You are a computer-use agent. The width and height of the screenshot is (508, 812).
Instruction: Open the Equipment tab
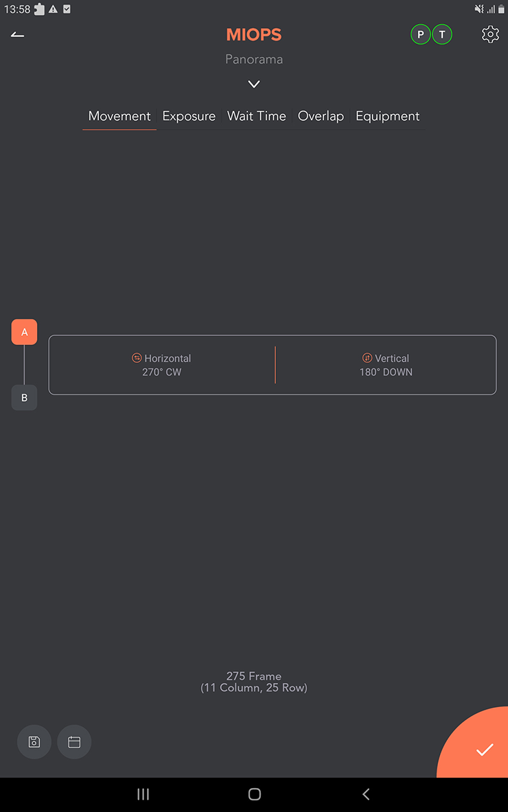pyautogui.click(x=388, y=116)
